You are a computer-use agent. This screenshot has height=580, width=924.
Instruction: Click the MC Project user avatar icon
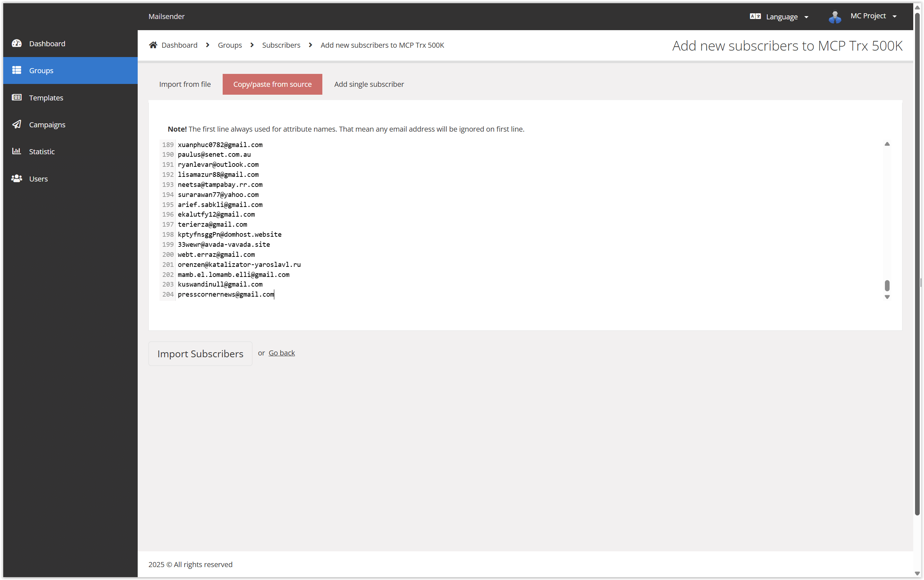point(835,16)
